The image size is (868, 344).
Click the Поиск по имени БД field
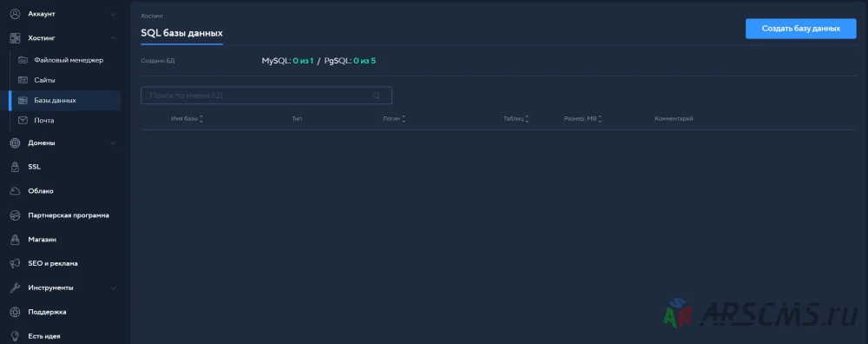pyautogui.click(x=266, y=96)
